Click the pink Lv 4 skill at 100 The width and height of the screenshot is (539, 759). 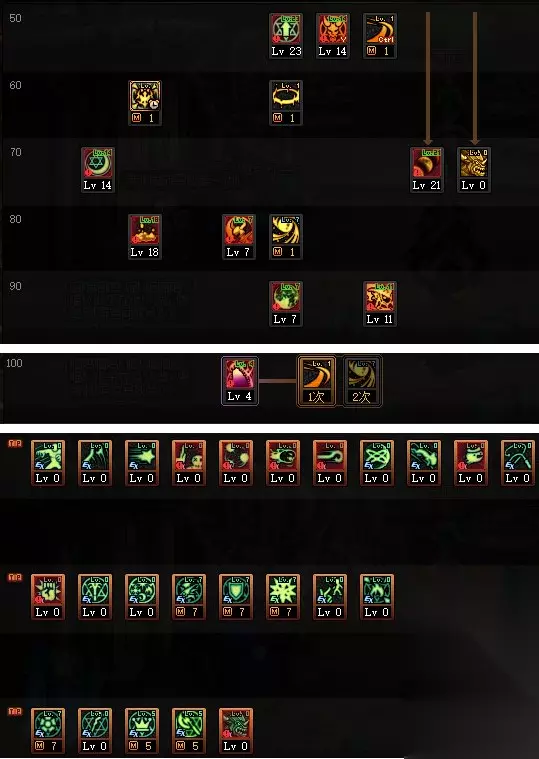coord(240,381)
